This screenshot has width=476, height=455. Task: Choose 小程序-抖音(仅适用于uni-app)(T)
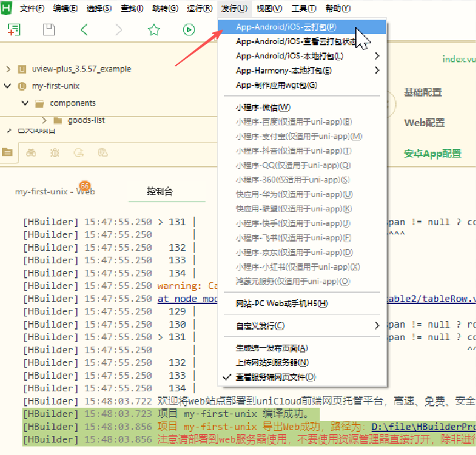tap(302, 151)
